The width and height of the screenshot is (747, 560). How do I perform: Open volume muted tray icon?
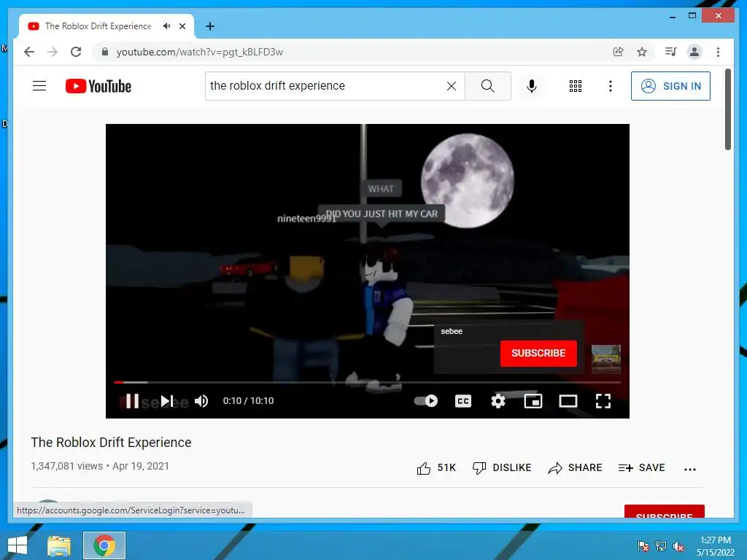click(x=678, y=547)
